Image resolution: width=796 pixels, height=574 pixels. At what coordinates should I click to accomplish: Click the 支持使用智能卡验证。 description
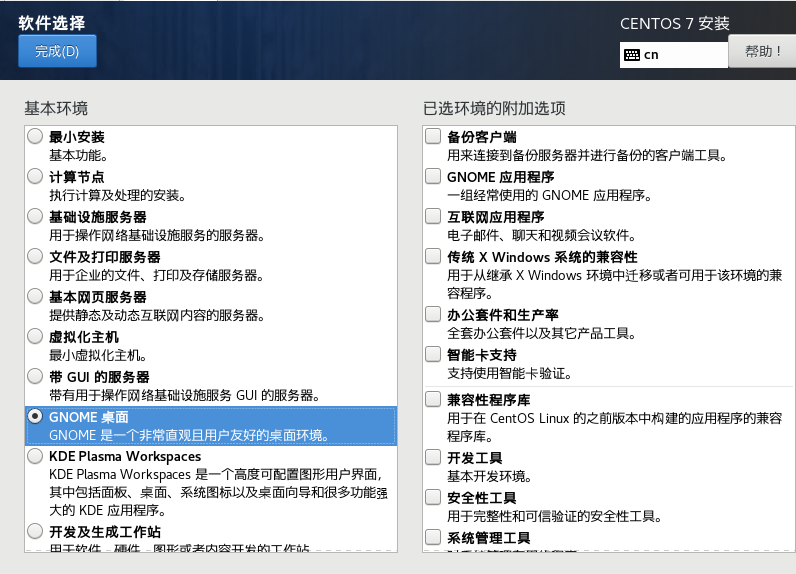510,374
